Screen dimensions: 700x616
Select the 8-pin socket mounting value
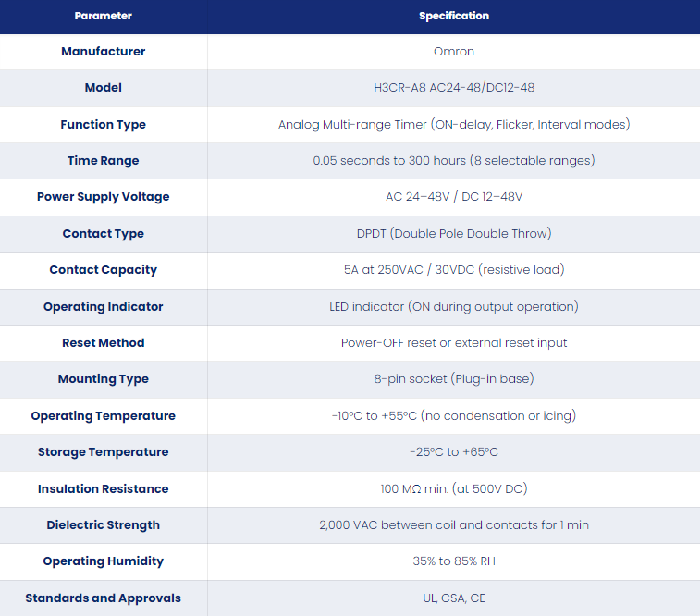coord(454,379)
